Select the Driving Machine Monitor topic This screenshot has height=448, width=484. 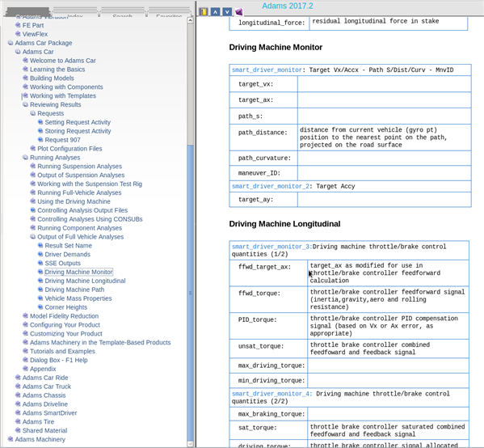(78, 272)
